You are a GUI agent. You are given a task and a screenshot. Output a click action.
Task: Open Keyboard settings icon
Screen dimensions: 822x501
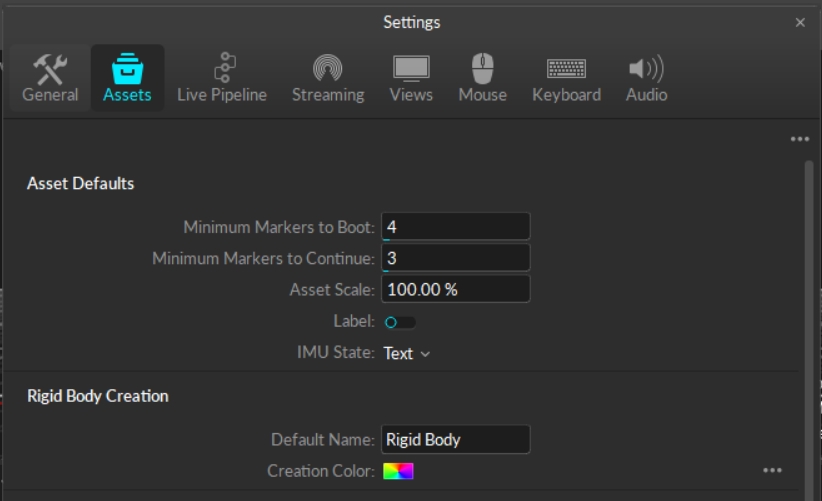(566, 69)
